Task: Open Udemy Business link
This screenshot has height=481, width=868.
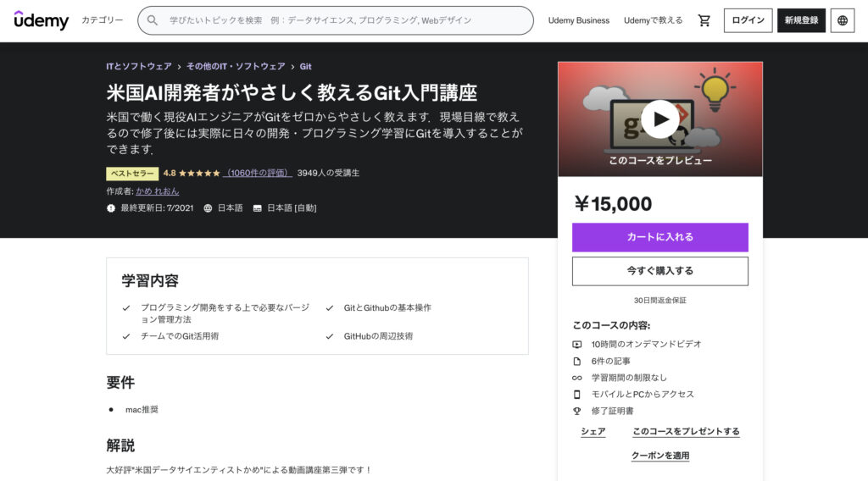Action: (x=578, y=20)
